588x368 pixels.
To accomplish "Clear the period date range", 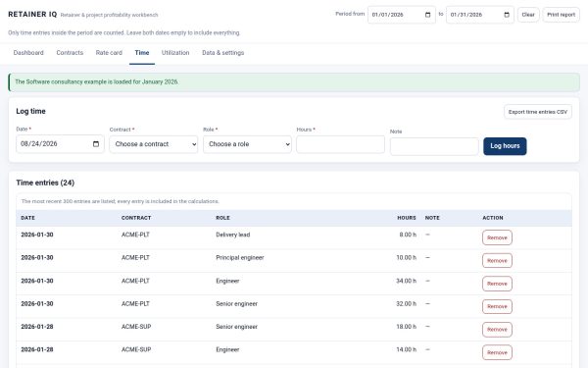I will tap(528, 15).
